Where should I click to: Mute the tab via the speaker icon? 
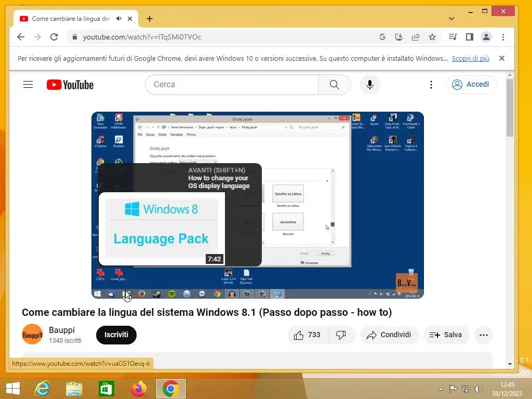click(118, 19)
